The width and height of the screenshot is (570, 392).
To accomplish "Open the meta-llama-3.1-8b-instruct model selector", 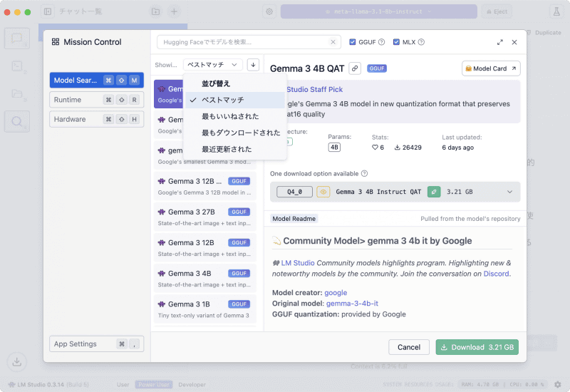I will pos(378,11).
